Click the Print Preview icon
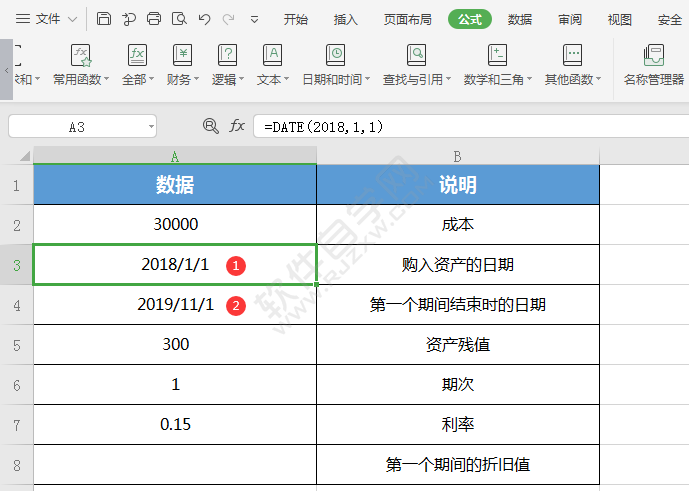The width and height of the screenshot is (689, 491). (179, 19)
